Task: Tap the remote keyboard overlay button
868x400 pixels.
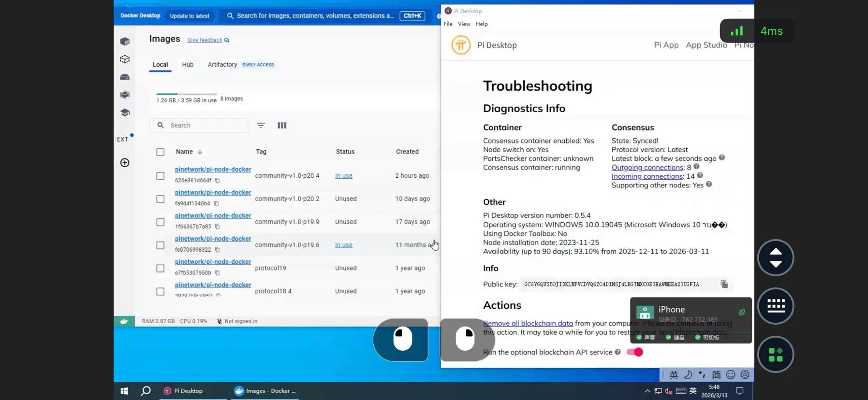Action: [776, 306]
